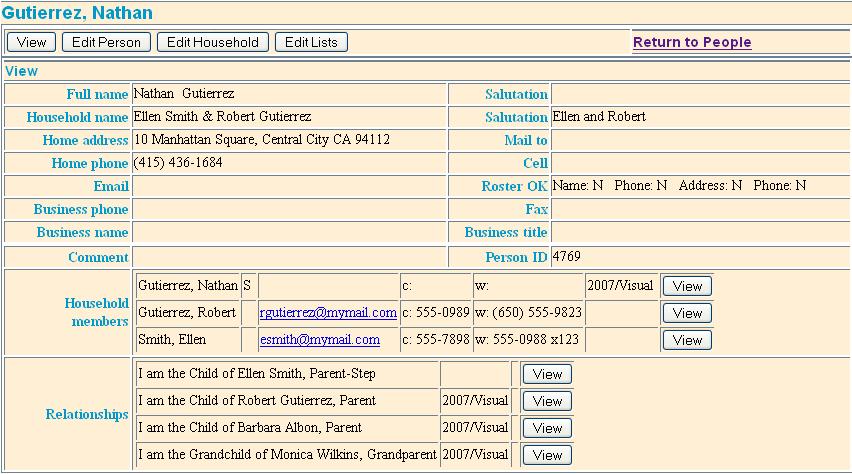View household member Robert Gutierrez
The width and height of the screenshot is (852, 474).
687,313
